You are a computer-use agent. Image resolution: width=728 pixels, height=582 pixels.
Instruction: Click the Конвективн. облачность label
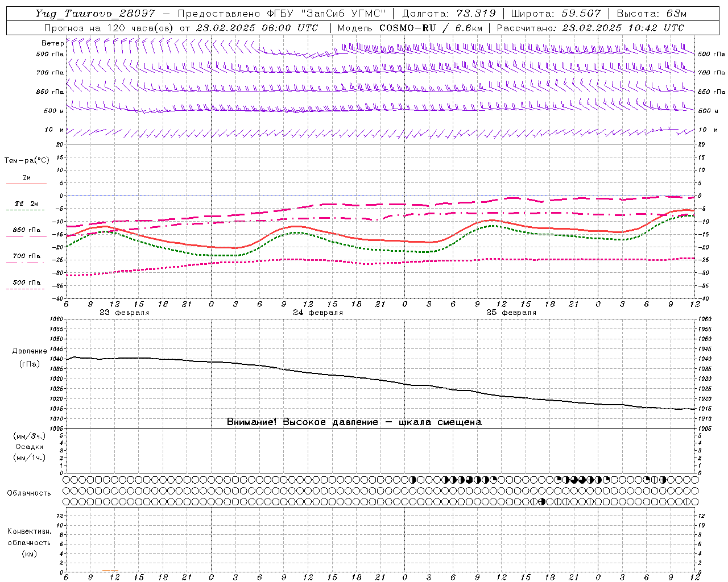pyautogui.click(x=29, y=537)
